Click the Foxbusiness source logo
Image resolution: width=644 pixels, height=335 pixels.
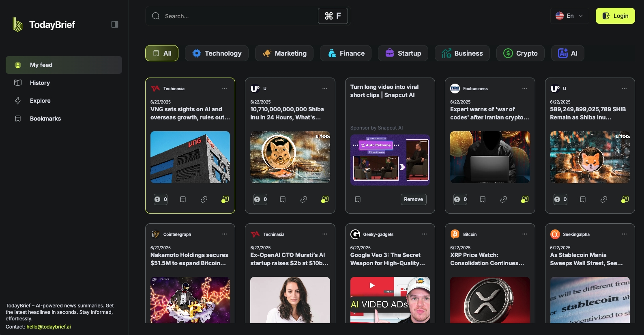(455, 88)
